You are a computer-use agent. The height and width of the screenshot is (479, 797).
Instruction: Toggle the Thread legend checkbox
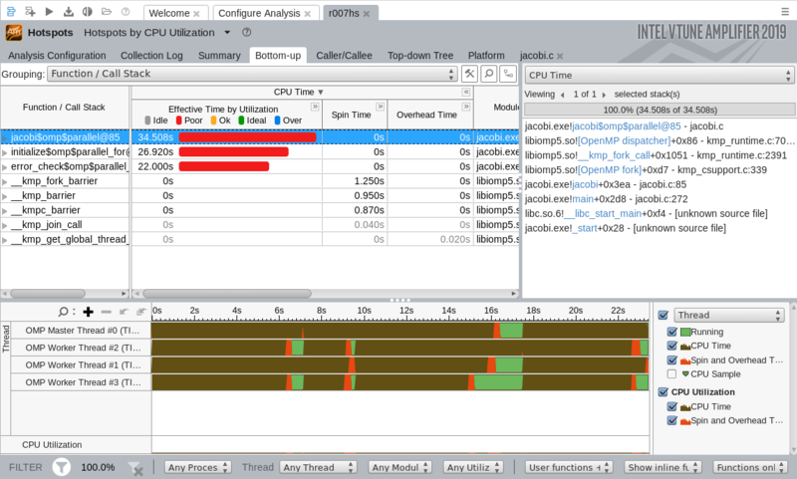663,315
